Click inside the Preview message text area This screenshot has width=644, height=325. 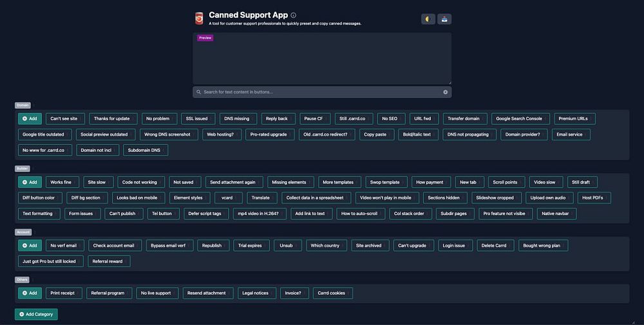tap(322, 59)
